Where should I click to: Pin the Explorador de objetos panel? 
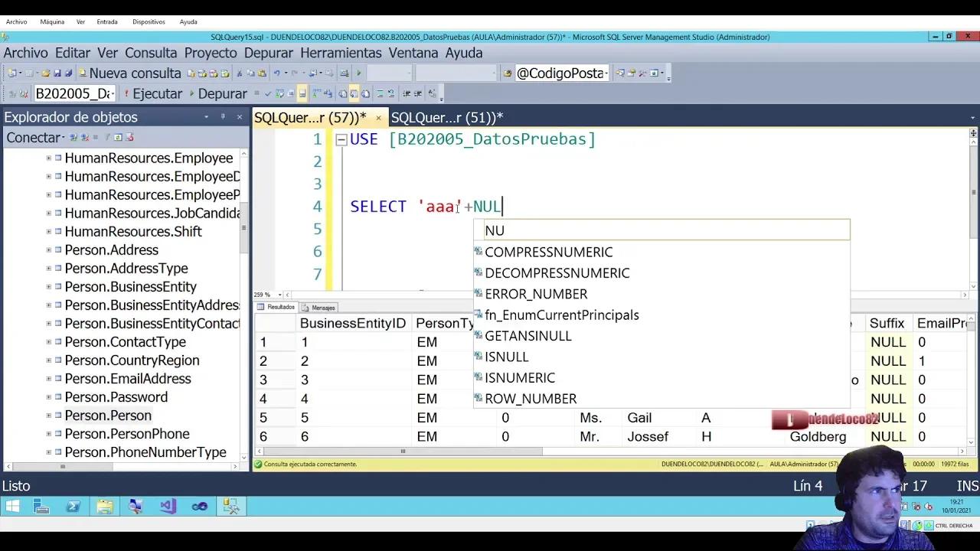click(x=224, y=116)
